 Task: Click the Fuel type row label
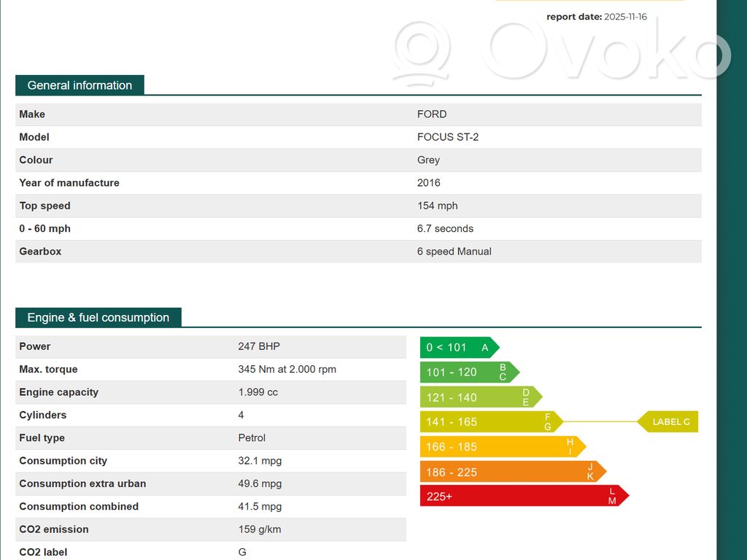[x=42, y=437]
